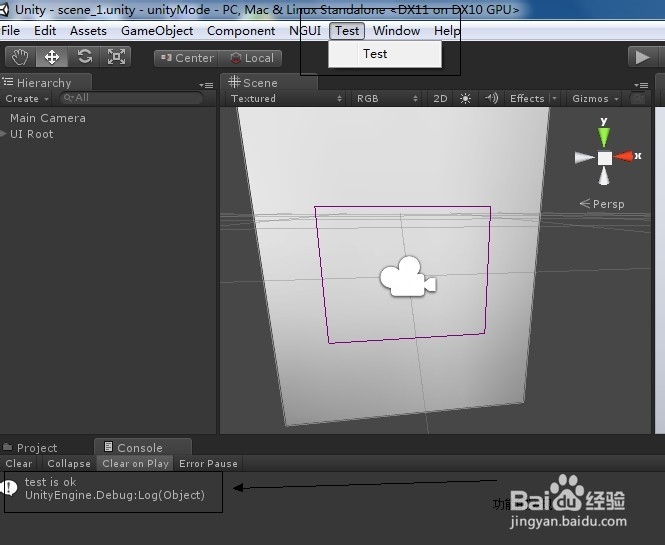The image size is (665, 545).
Task: Select the Scale tool
Action: point(116,57)
